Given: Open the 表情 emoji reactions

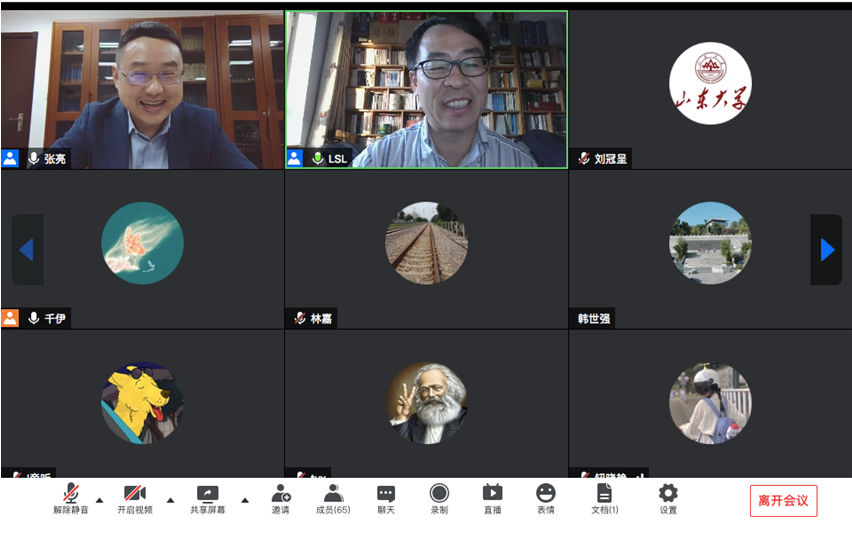Looking at the screenshot, I should tap(545, 497).
